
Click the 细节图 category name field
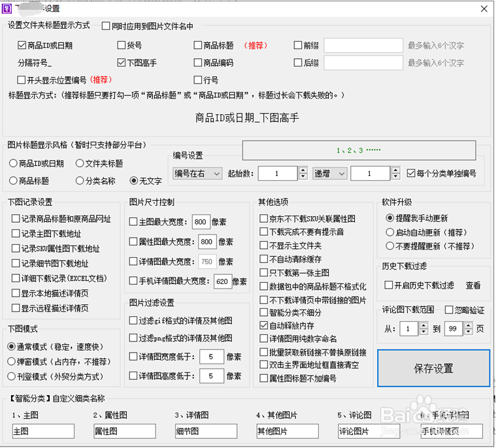coord(206,431)
